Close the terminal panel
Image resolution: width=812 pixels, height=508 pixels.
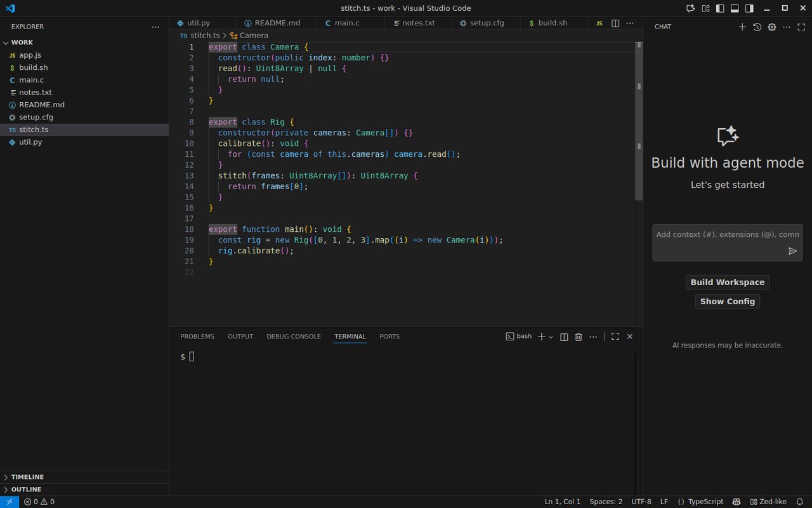click(630, 337)
